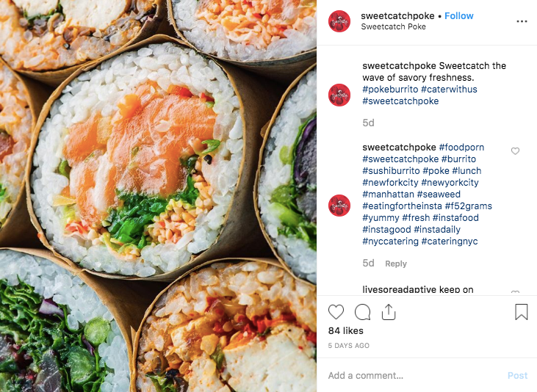This screenshot has width=537, height=392.
Task: Open comment bubble icon below post
Action: (x=362, y=312)
